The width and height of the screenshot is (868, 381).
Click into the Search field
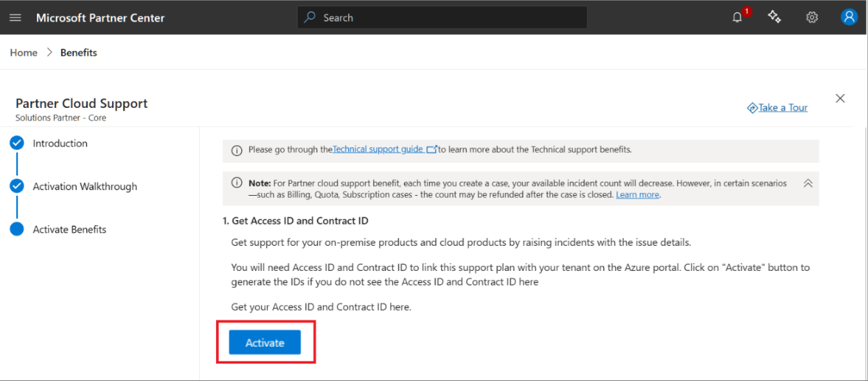(x=446, y=17)
